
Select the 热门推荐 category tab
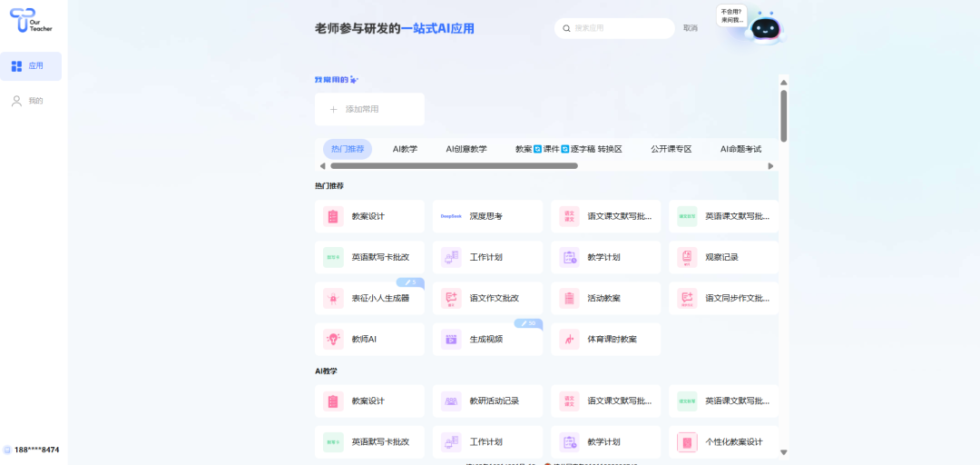point(348,149)
